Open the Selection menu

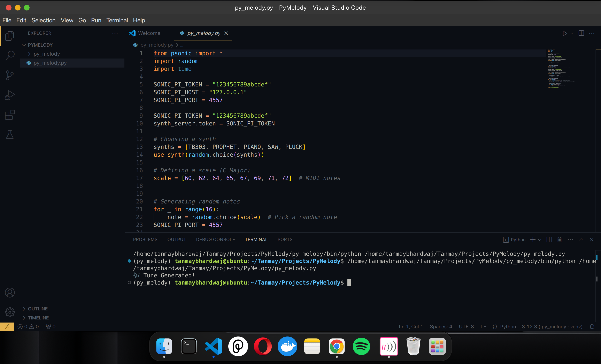coord(43,20)
